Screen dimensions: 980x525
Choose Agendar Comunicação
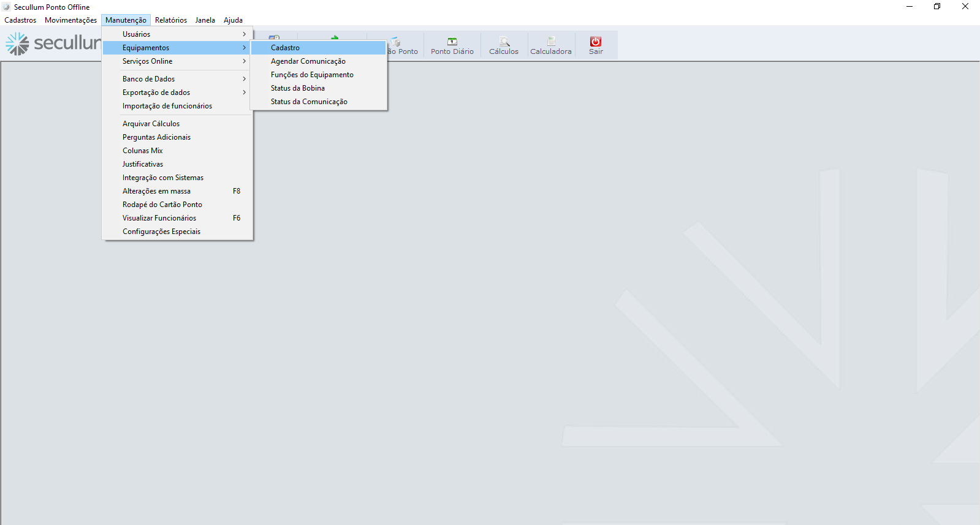[x=308, y=61]
